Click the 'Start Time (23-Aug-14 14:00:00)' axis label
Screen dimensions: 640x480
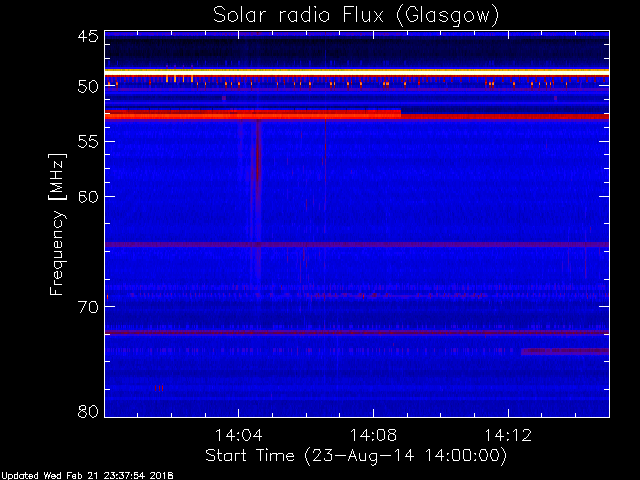[356, 456]
